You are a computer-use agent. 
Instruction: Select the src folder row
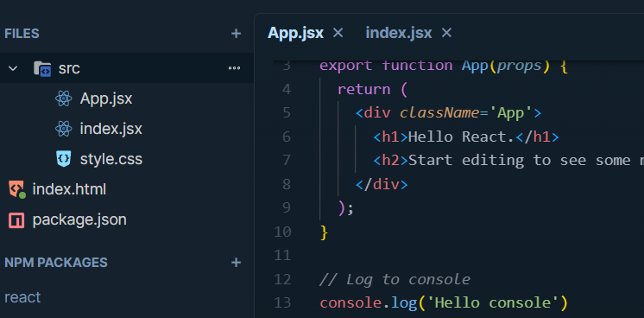pyautogui.click(x=127, y=68)
